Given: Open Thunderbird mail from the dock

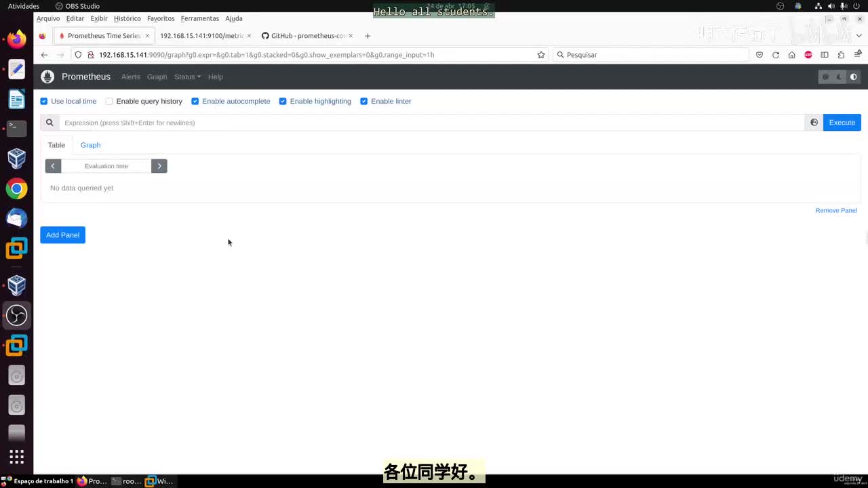Looking at the screenshot, I should coord(16,218).
